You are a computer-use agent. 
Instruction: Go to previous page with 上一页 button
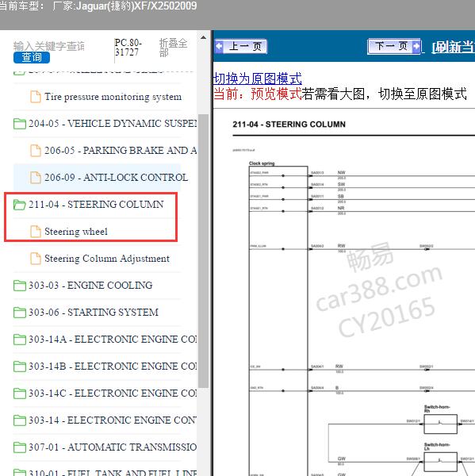pos(241,47)
